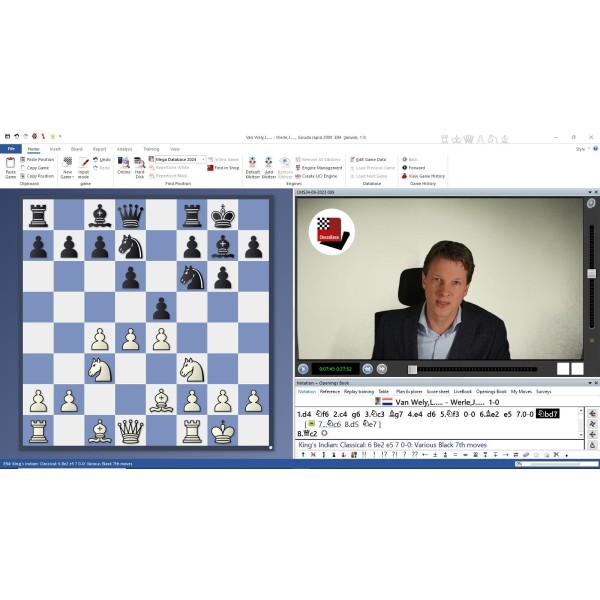Click the black knight on f6

[x=192, y=277]
